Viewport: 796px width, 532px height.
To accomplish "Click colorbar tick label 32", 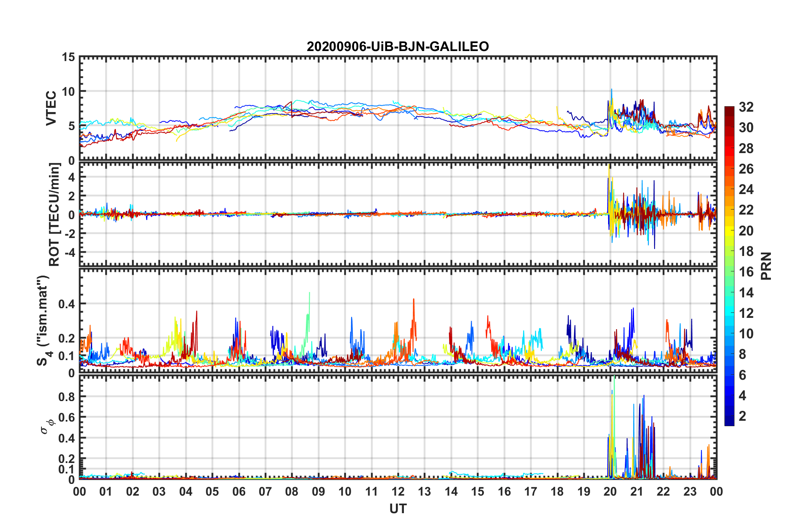I will point(746,107).
